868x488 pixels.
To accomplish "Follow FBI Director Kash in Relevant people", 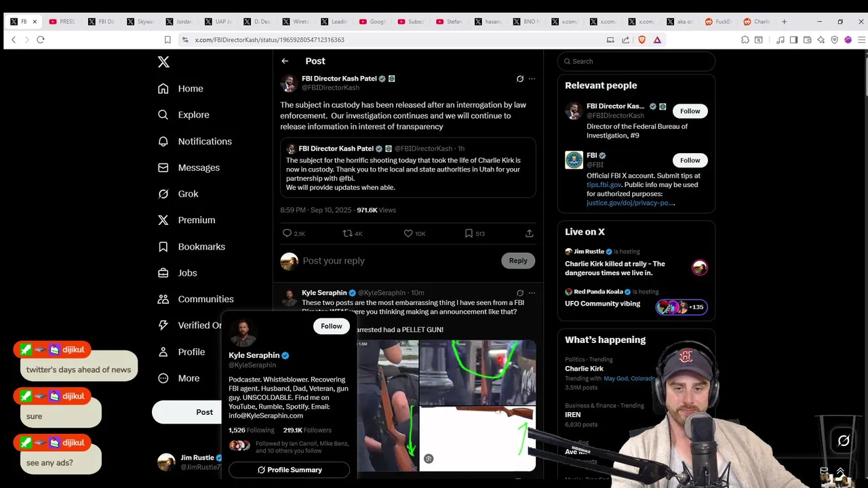I will (690, 111).
